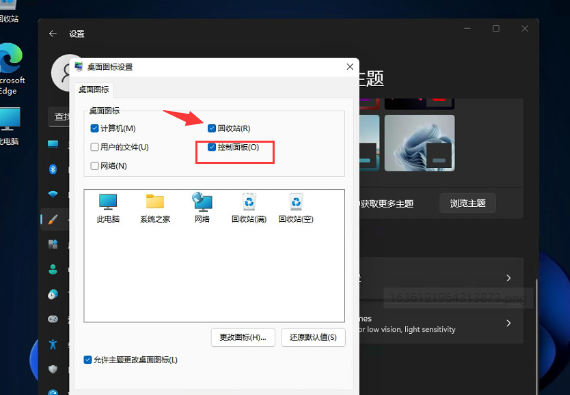The width and height of the screenshot is (570, 395).
Task: Open the Network Wi-Fi sidebar icon
Action: [x=53, y=194]
